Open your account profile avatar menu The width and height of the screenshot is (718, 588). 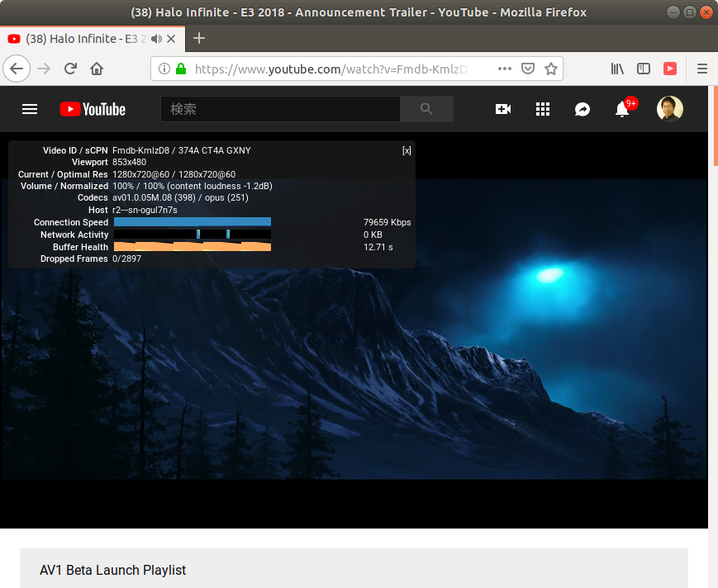(x=669, y=108)
